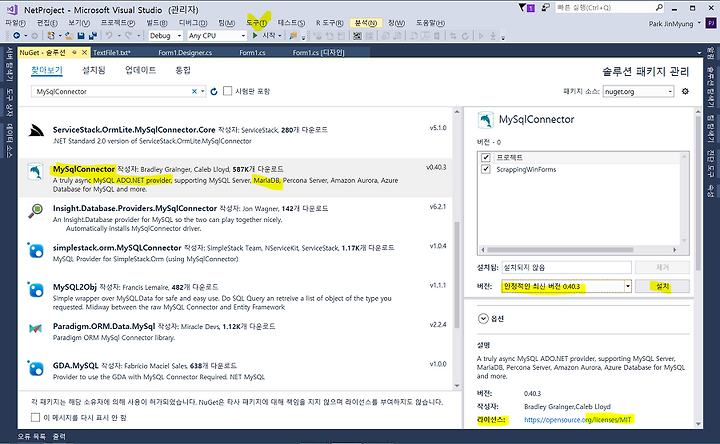Open the Analyze menu

366,23
